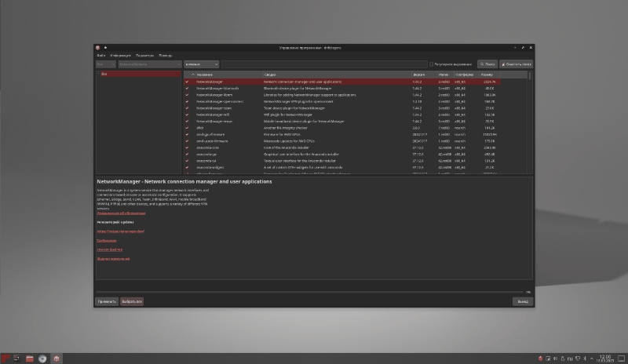Image resolution: width=628 pixels, height=364 pixels.
Task: Uncheck the NetworkManager-wwan package checkbox
Action: tap(187, 122)
